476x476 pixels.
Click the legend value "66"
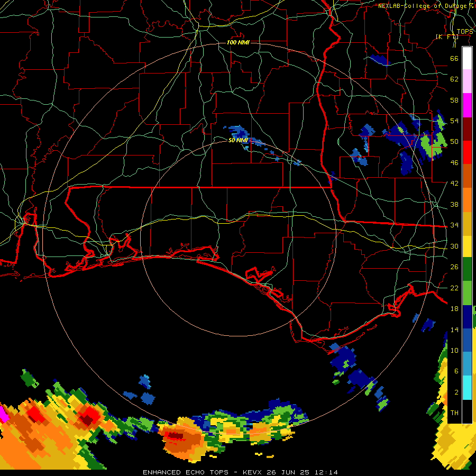point(454,58)
